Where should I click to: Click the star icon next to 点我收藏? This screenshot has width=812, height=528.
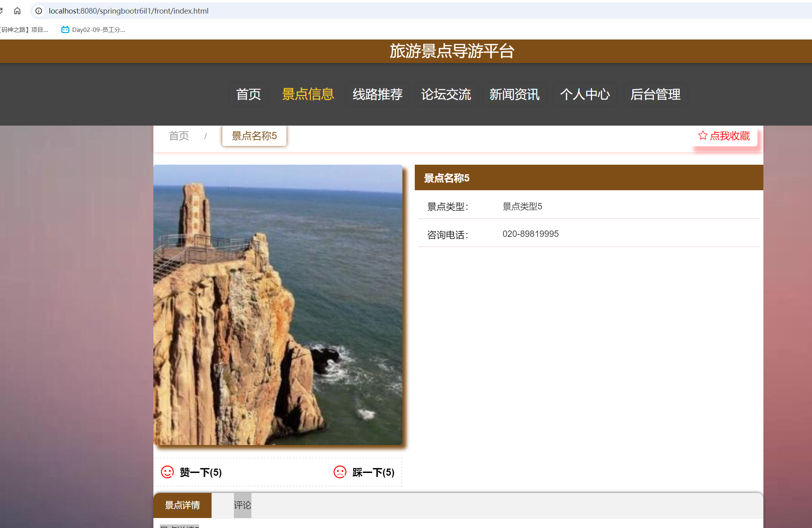coord(703,136)
